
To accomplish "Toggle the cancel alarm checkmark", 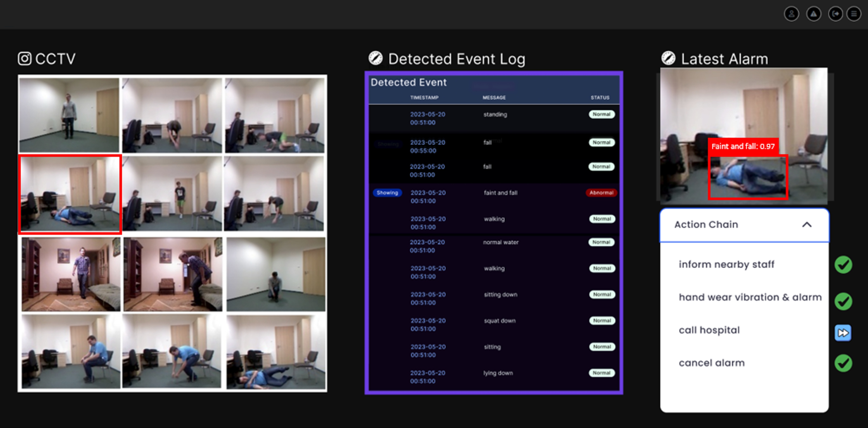I will pyautogui.click(x=843, y=363).
